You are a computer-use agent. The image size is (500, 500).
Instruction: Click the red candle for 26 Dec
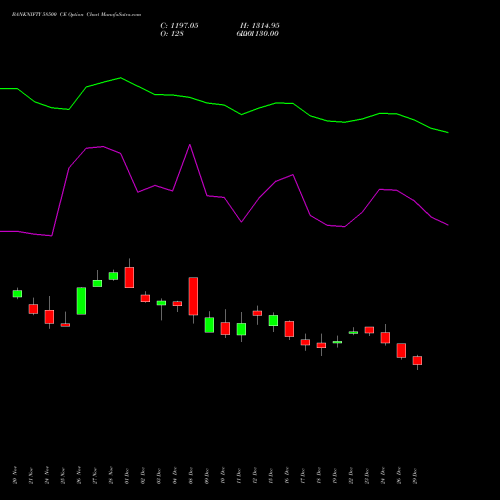tap(401, 350)
